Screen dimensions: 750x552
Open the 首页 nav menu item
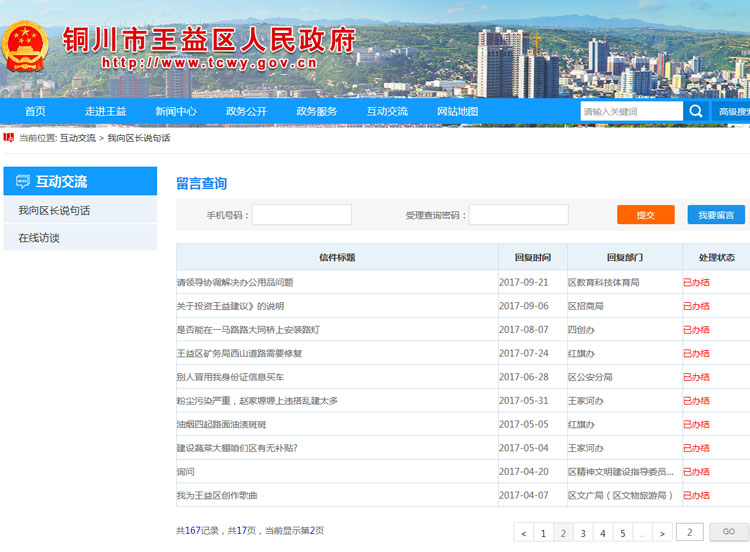point(35,112)
